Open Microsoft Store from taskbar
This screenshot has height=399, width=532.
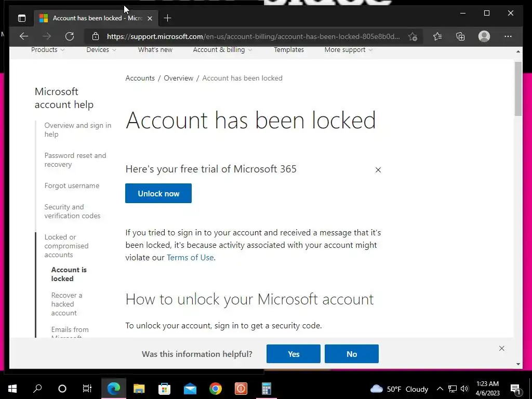[x=164, y=389]
